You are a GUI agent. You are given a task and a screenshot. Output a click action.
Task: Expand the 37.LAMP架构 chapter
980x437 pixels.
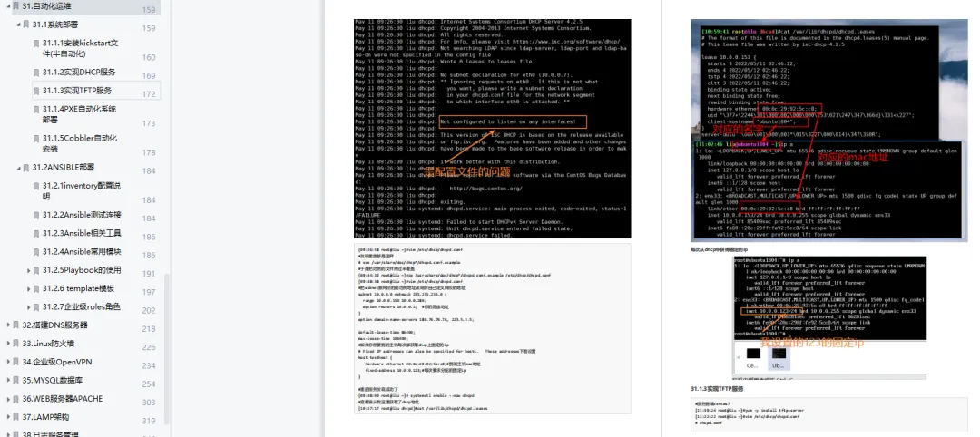click(7, 417)
